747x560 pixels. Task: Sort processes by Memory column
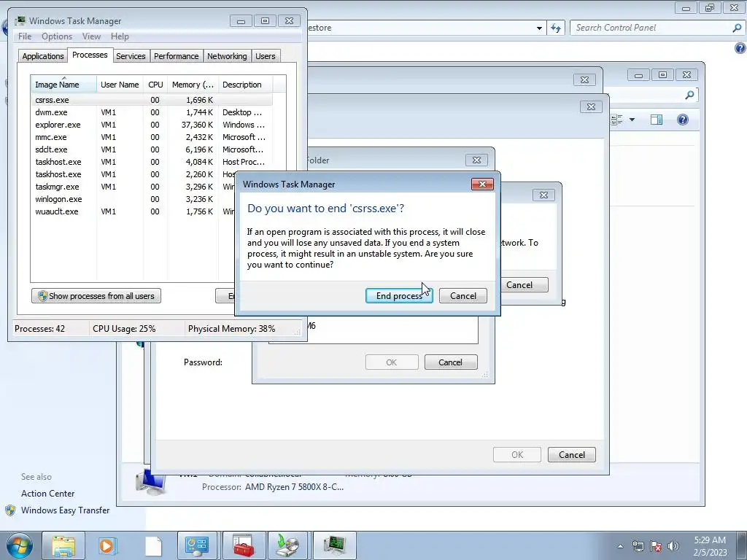pos(193,85)
